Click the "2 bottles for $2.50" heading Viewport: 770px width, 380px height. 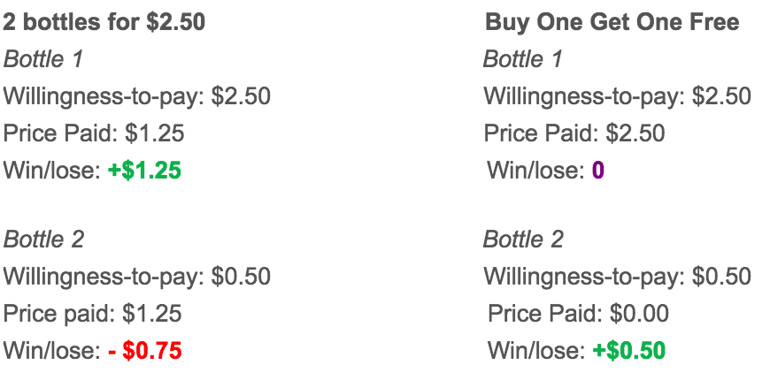coord(104,23)
